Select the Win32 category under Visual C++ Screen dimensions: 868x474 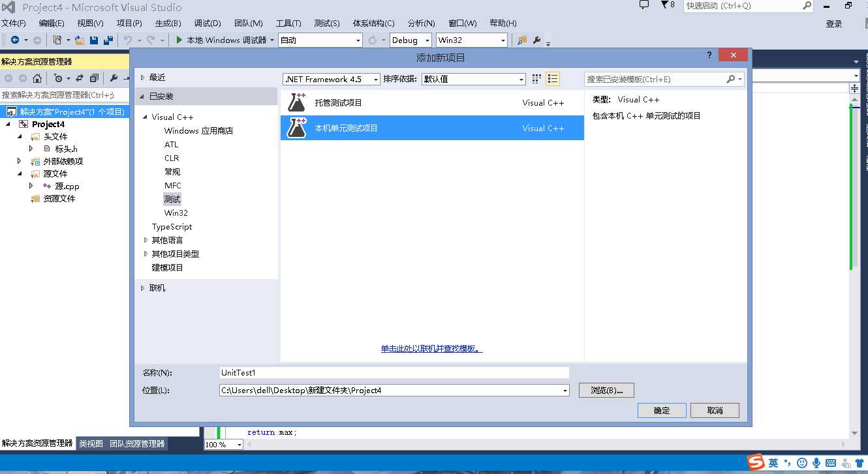coord(176,213)
